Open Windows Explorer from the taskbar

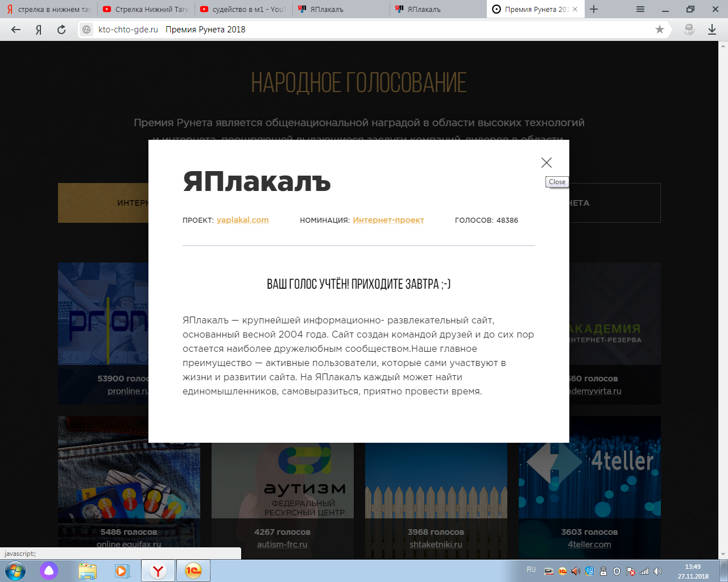tap(88, 571)
